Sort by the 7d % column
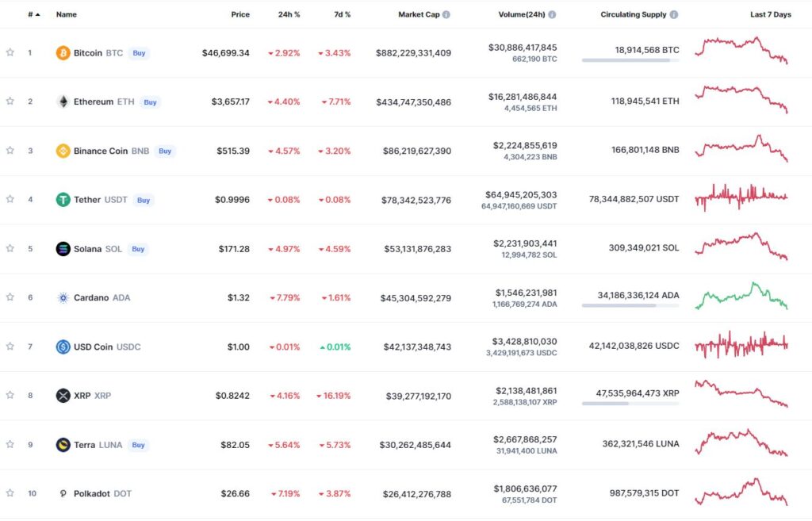Image resolution: width=812 pixels, height=521 pixels. coord(343,14)
